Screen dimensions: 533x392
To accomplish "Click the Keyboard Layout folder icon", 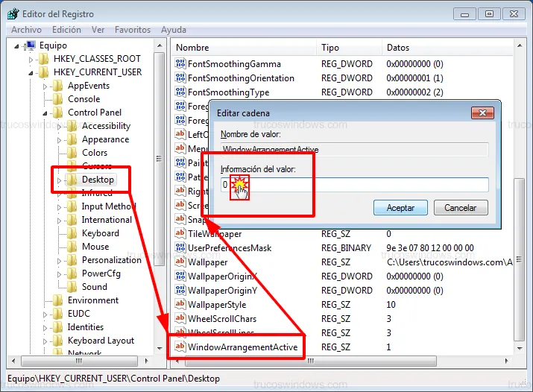I will [x=57, y=341].
